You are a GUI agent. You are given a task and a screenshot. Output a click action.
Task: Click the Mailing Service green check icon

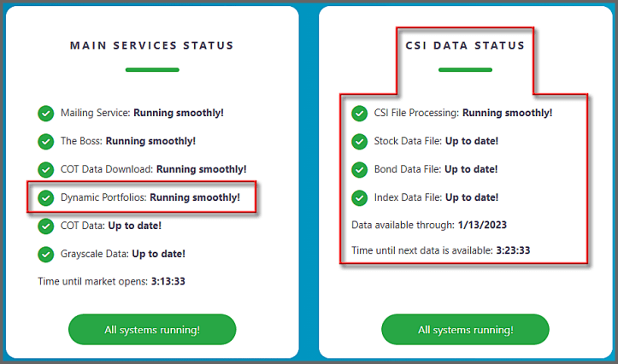click(x=45, y=114)
